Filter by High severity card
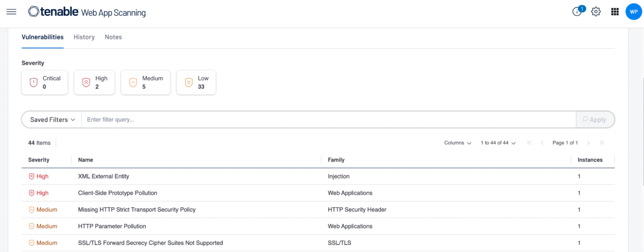 coord(94,82)
